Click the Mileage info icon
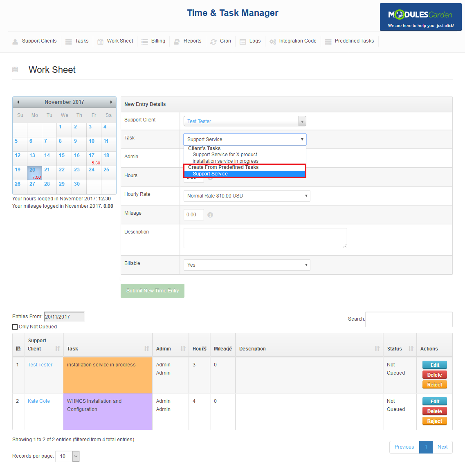This screenshot has width=465, height=476. click(x=210, y=215)
